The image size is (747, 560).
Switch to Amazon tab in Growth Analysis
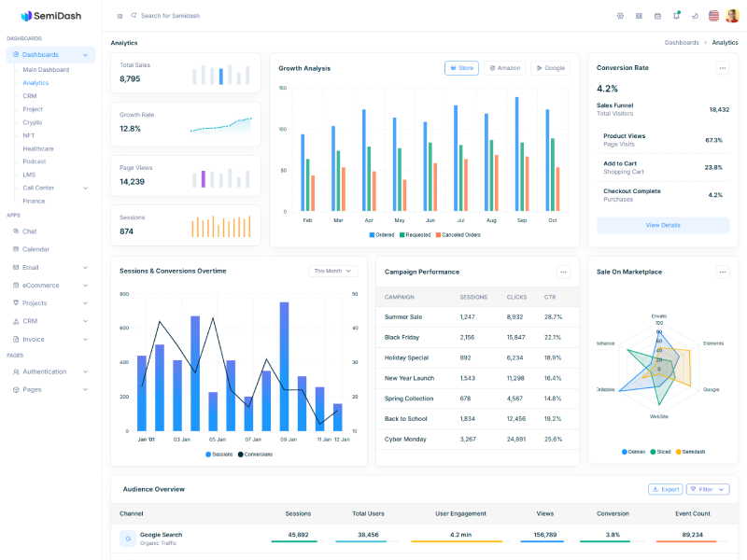point(505,68)
